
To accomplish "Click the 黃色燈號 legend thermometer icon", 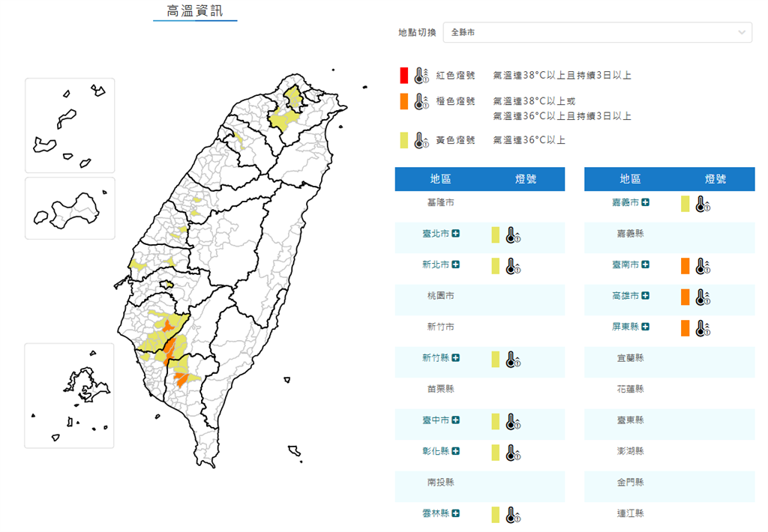I will click(421, 140).
